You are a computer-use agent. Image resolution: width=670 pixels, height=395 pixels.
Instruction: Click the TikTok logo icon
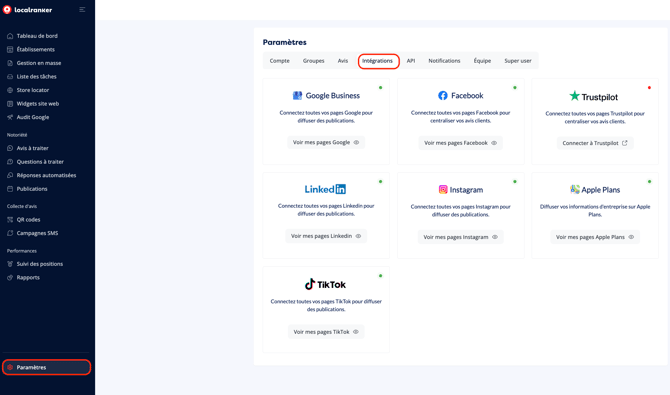point(310,284)
